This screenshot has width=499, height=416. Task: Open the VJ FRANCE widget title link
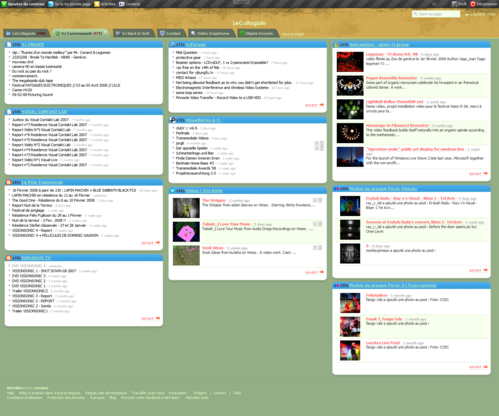(33, 44)
